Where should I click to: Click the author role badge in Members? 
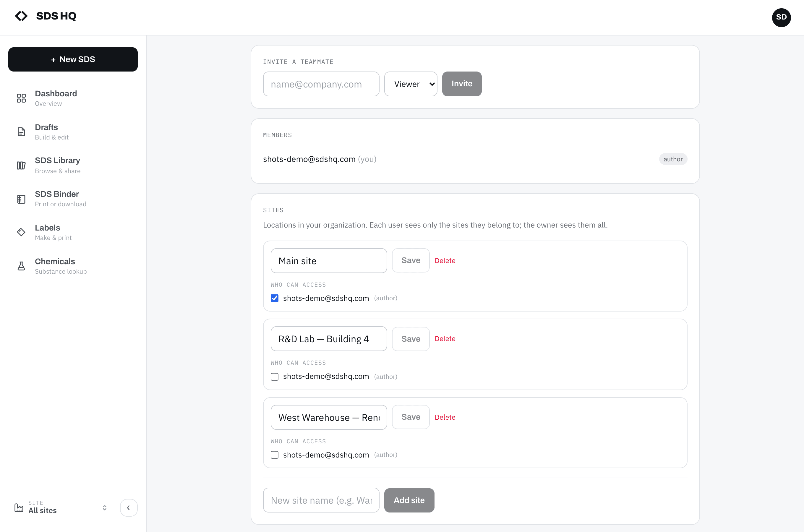[x=673, y=159]
